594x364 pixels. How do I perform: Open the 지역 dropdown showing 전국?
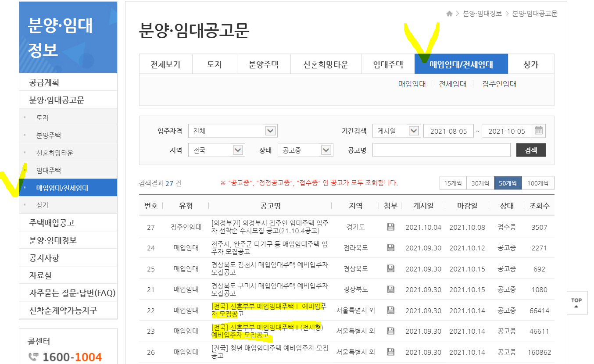pos(217,150)
